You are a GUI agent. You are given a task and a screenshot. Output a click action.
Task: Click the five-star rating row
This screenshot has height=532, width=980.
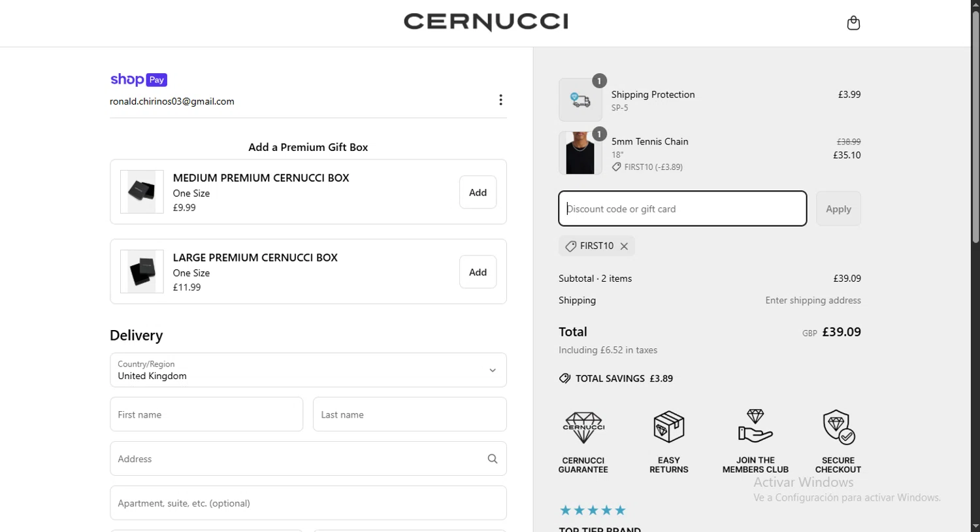pyautogui.click(x=593, y=510)
